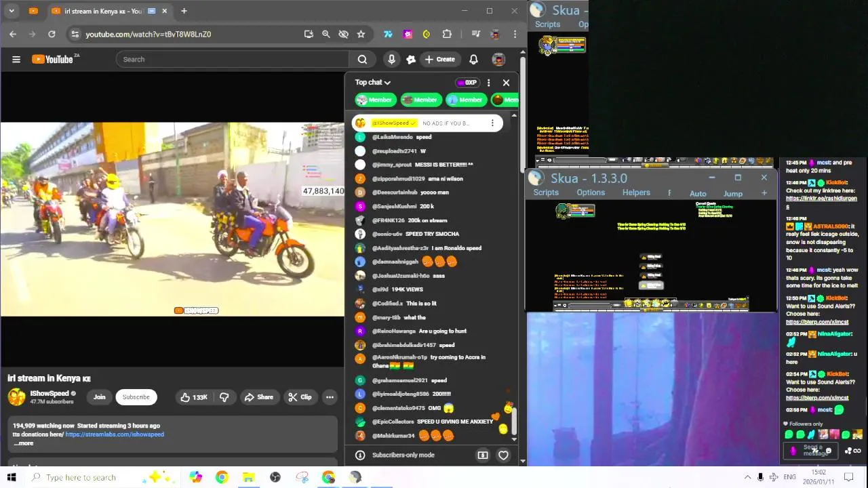Open pinned message options menu

tap(492, 123)
